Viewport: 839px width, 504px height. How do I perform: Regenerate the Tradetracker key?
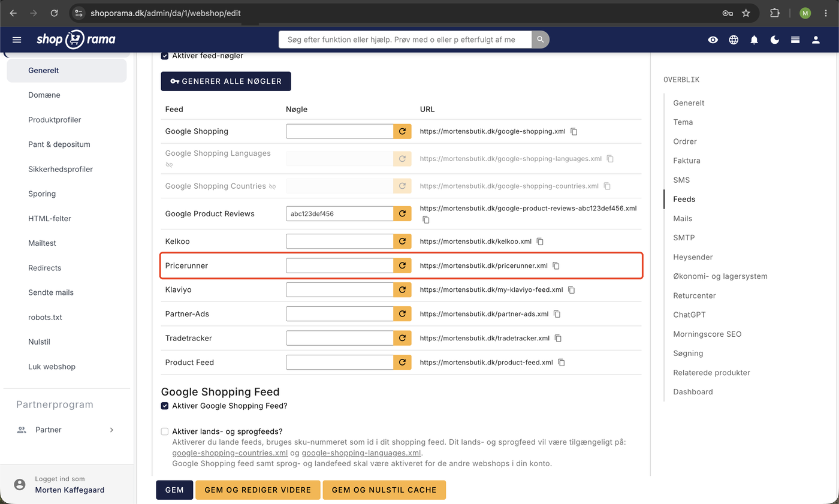403,338
